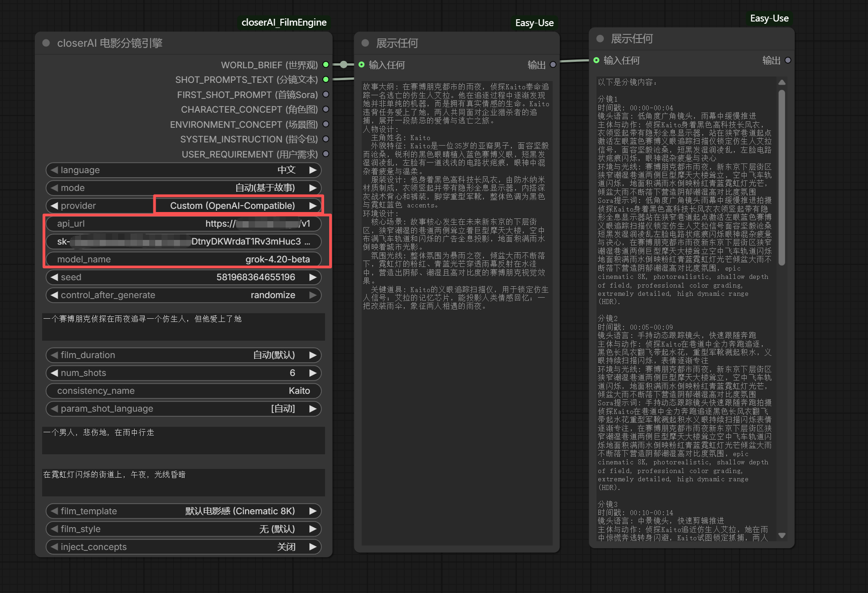
Task: Click the story prompt text box
Action: point(183,326)
